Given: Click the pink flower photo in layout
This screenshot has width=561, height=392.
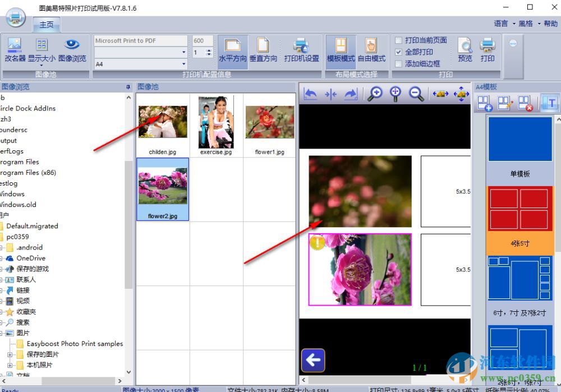Looking at the screenshot, I should [360, 270].
